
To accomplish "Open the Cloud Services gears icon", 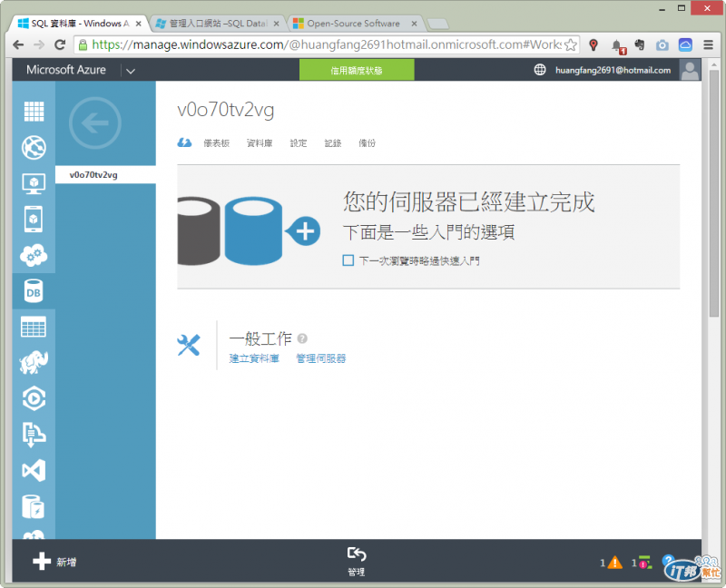I will [34, 255].
